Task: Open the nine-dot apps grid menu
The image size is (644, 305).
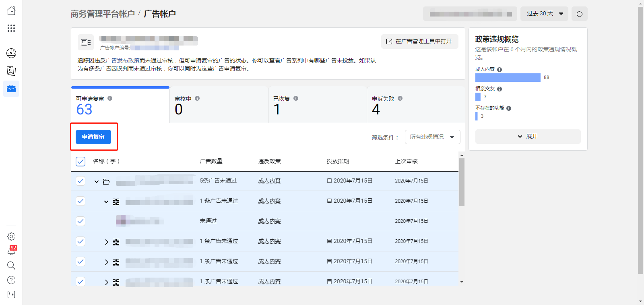Action: (11, 28)
